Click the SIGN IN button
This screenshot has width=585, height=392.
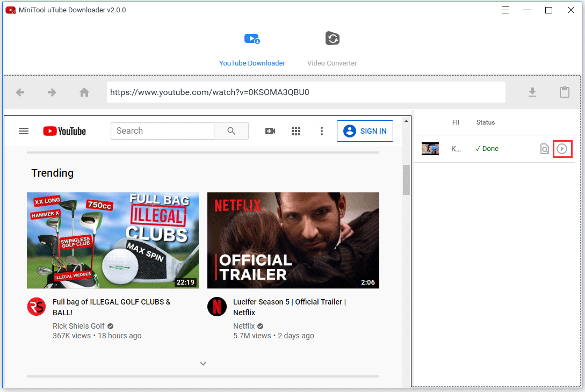tap(365, 131)
